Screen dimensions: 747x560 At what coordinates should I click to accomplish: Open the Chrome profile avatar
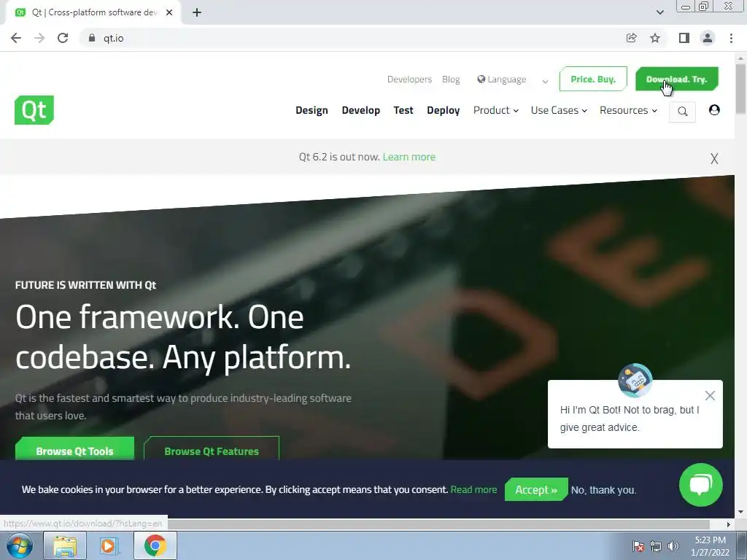coord(708,38)
